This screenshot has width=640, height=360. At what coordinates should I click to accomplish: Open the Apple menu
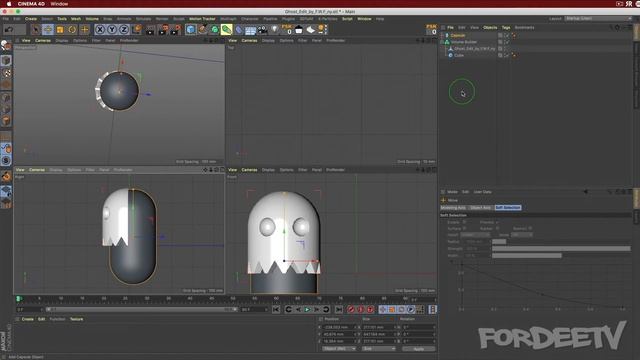pyautogui.click(x=9, y=4)
